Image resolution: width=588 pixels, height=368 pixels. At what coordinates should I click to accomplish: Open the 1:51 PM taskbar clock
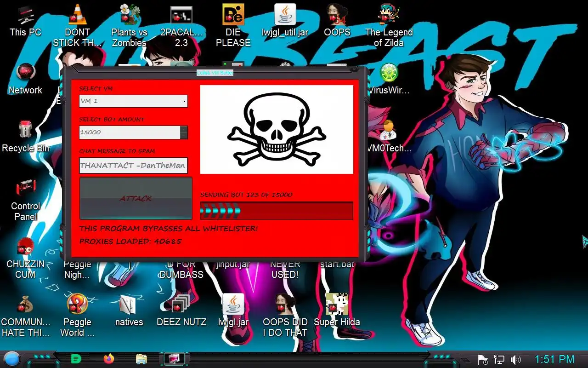tap(554, 359)
